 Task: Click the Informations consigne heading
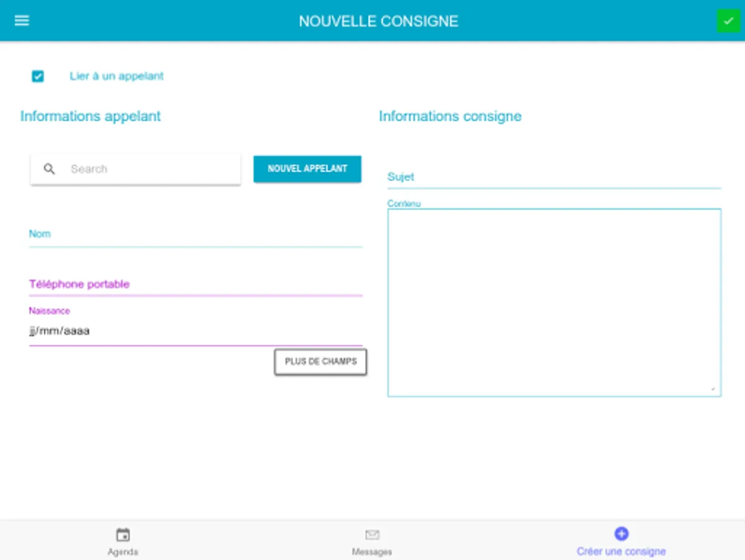tap(450, 116)
